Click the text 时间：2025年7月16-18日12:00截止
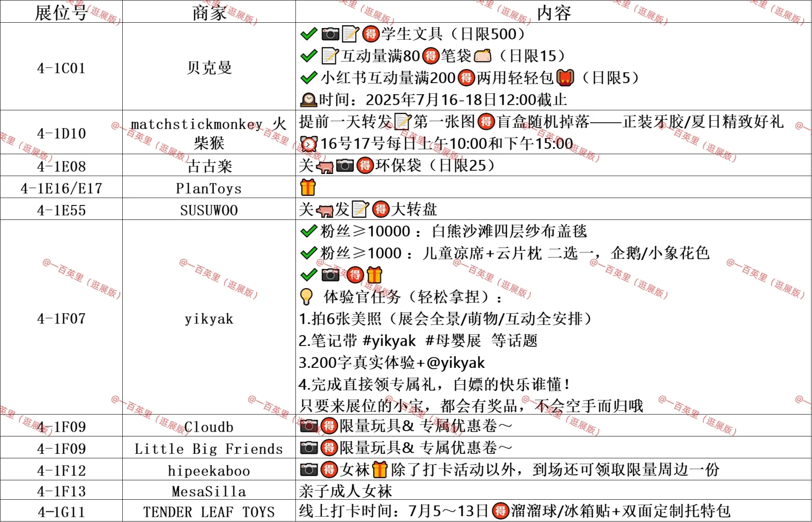 [443, 100]
